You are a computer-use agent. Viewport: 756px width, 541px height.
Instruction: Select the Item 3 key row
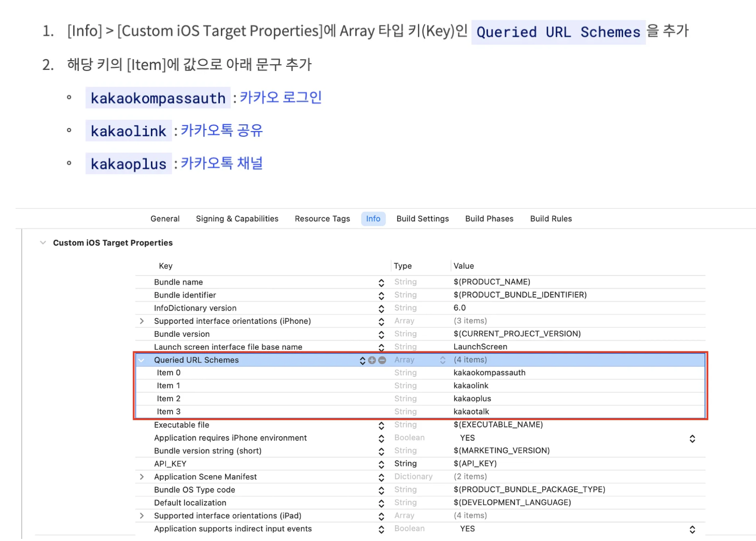point(169,411)
